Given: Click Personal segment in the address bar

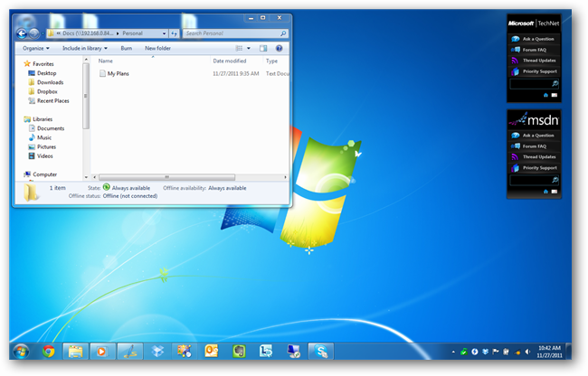Looking at the screenshot, I should (x=132, y=33).
